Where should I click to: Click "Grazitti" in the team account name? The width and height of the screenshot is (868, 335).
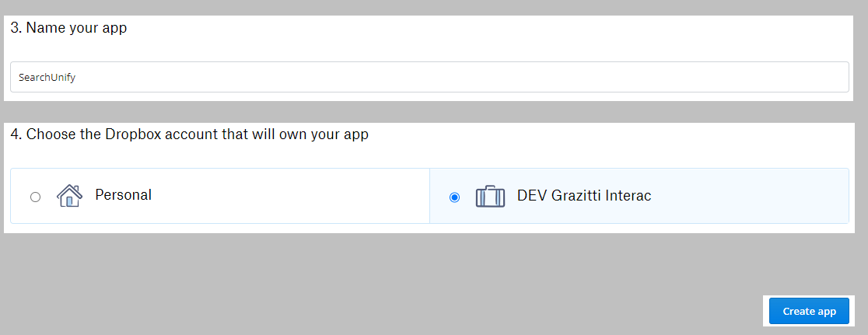tap(576, 196)
